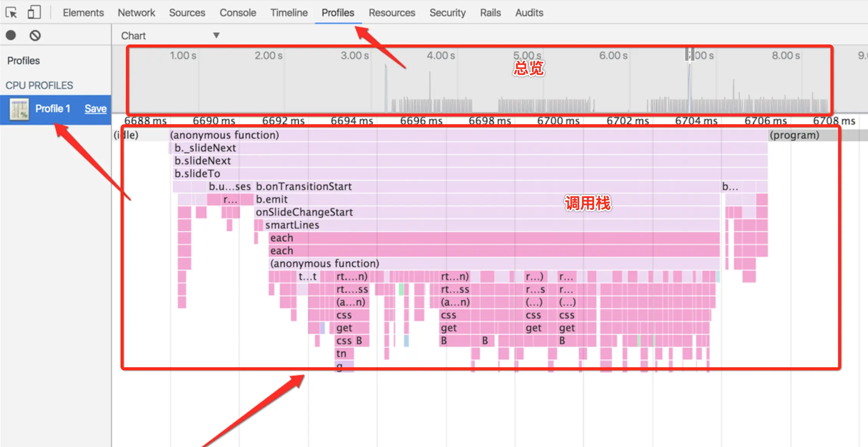Viewport: 868px width, 447px height.
Task: Click the inspect element cursor icon
Action: [12, 13]
